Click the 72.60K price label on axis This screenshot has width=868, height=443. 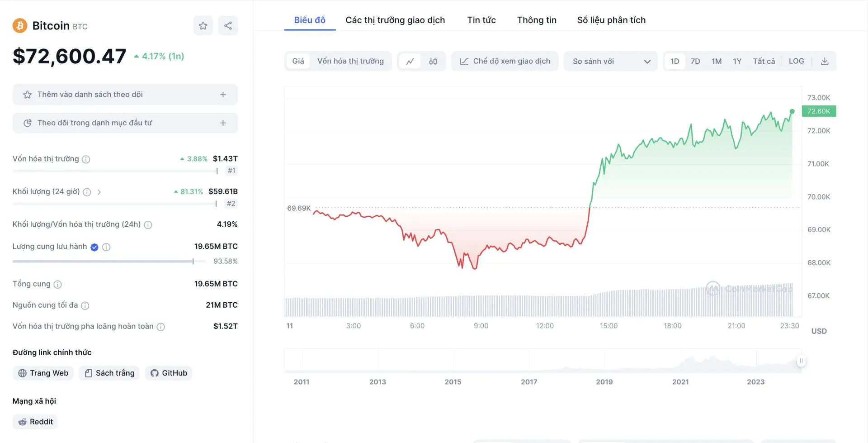(x=819, y=111)
